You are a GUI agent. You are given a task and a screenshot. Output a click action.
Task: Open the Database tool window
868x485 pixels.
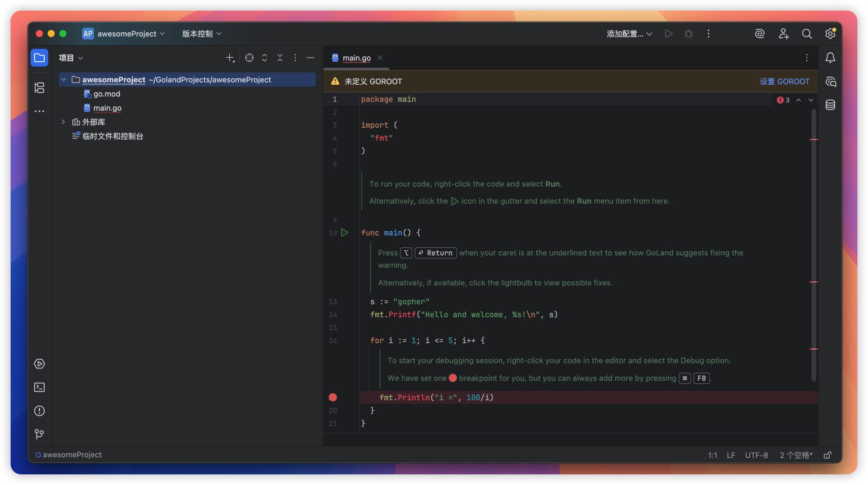point(830,105)
